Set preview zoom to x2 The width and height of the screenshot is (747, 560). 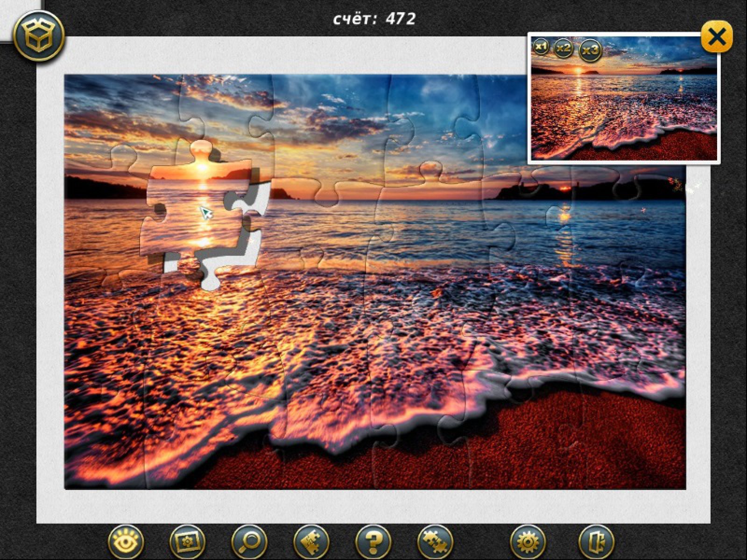(x=564, y=48)
